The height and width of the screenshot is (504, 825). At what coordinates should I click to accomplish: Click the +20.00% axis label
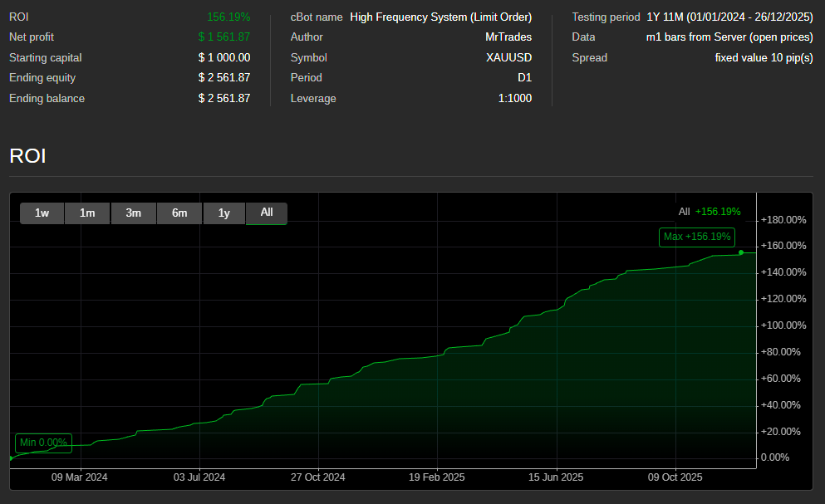781,432
